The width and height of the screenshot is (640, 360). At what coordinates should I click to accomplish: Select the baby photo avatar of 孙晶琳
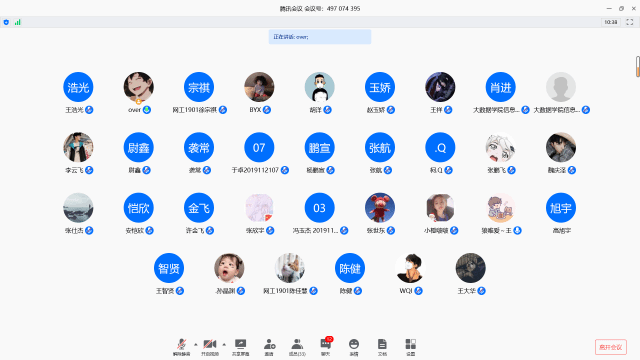[229, 268]
